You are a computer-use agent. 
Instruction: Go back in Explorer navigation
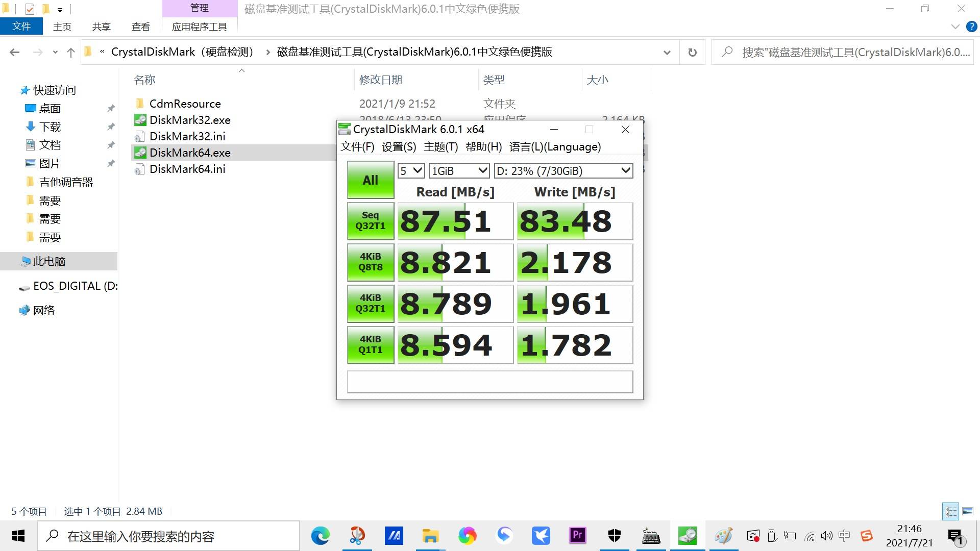click(15, 52)
